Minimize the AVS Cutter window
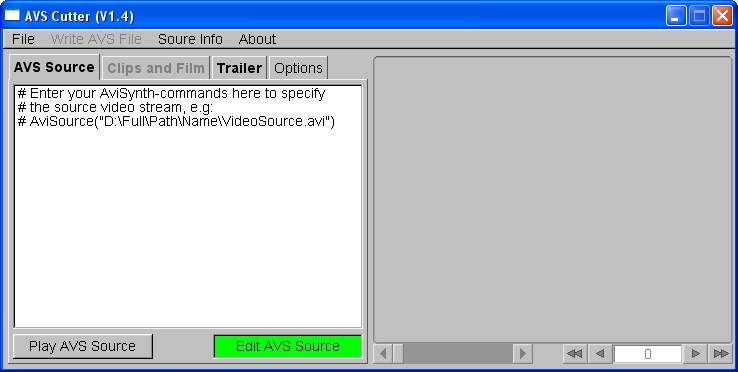 point(675,16)
